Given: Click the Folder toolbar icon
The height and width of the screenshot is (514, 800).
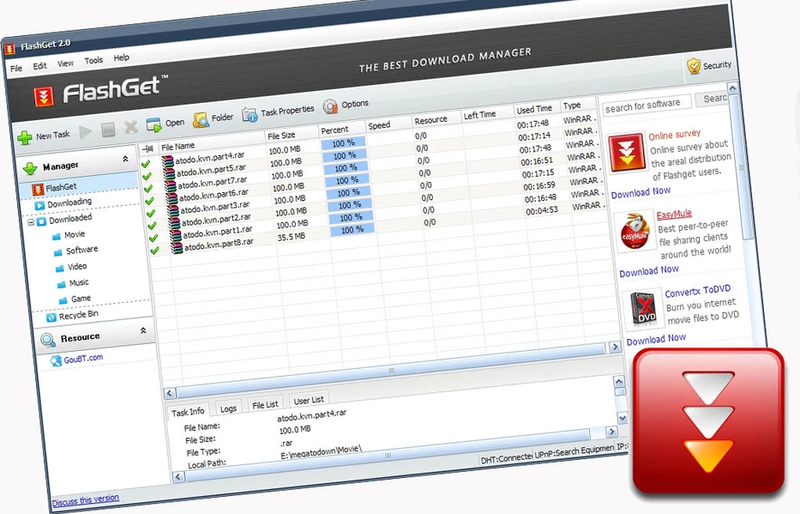Looking at the screenshot, I should coord(201,120).
